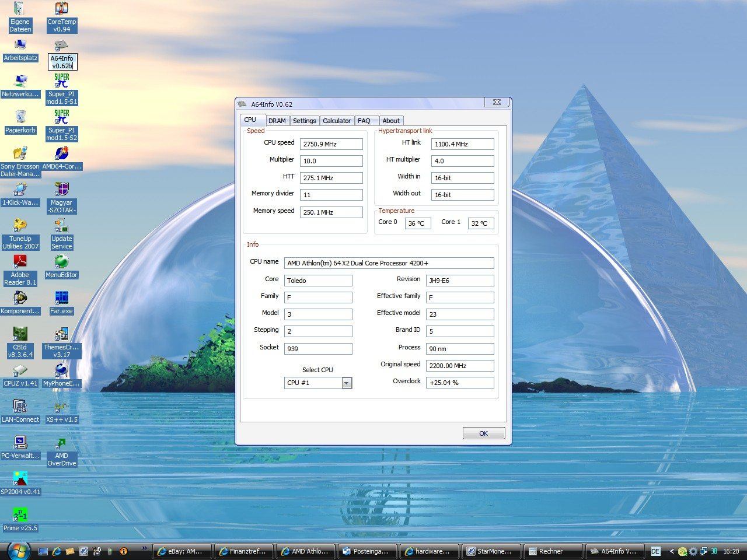Switch to hardware... taskbar window
Image resolution: width=747 pixels, height=560 pixels.
pyautogui.click(x=429, y=551)
